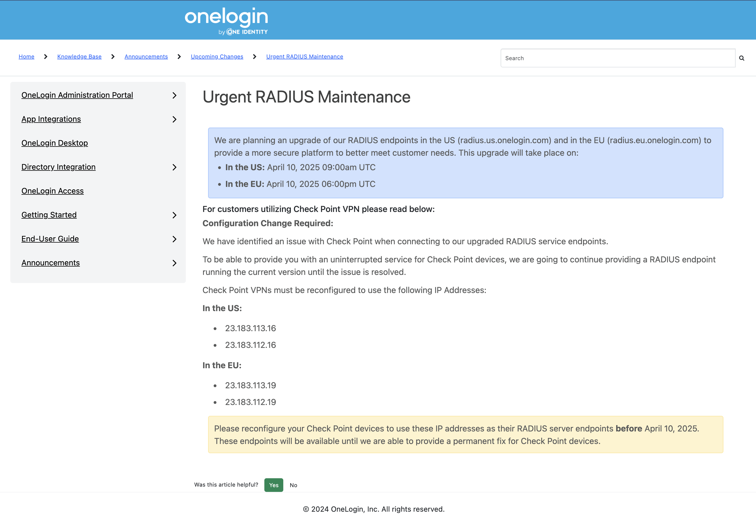Click 'For customers utilizing Check Point VPN' line

(318, 209)
